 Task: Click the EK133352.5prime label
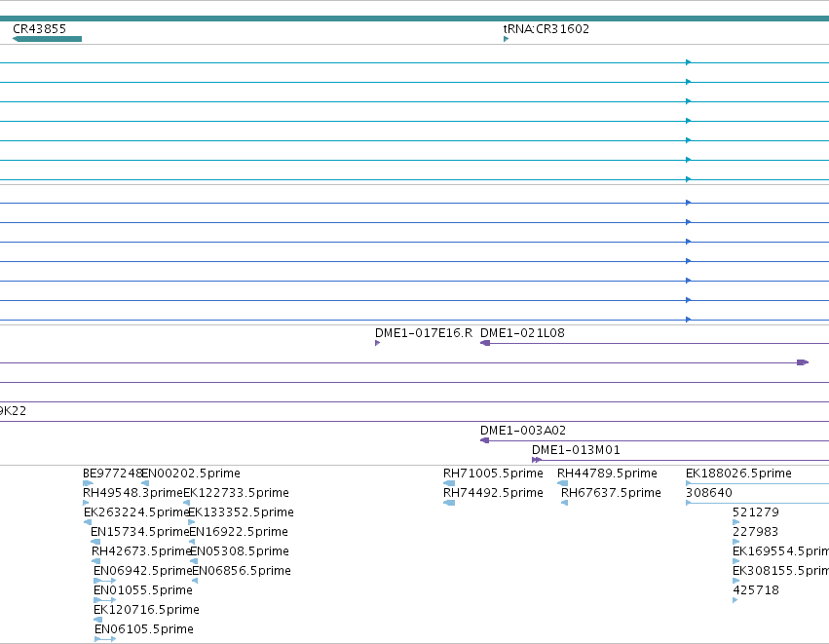tap(241, 511)
